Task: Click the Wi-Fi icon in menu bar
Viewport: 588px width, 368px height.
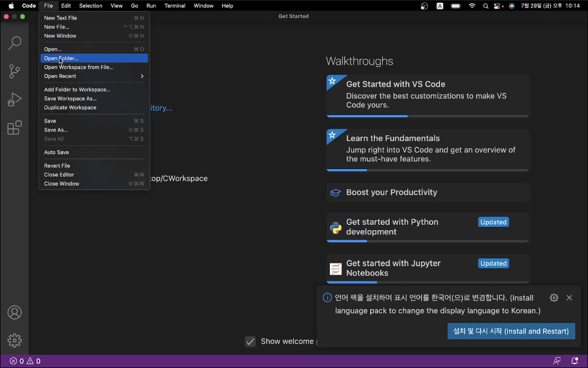Action: pos(472,6)
